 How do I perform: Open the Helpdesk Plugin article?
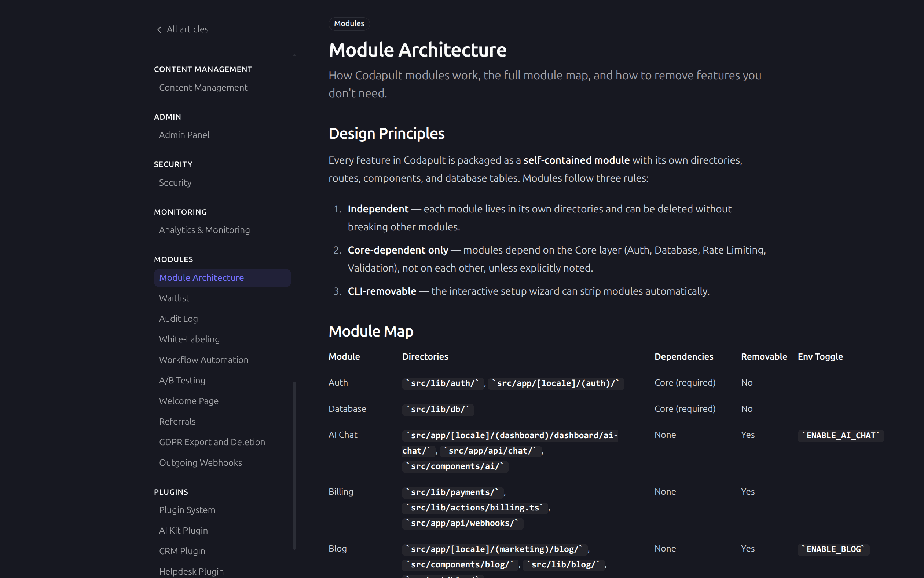pos(191,571)
